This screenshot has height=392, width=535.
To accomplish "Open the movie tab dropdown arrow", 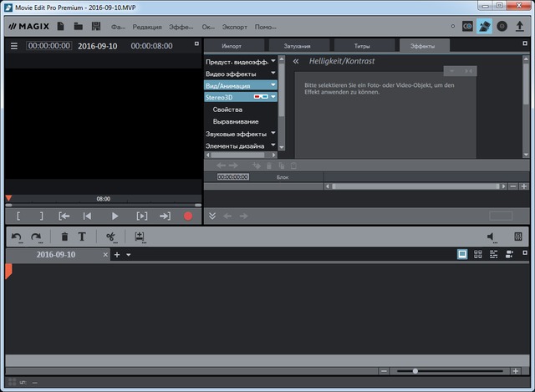I will [x=129, y=254].
